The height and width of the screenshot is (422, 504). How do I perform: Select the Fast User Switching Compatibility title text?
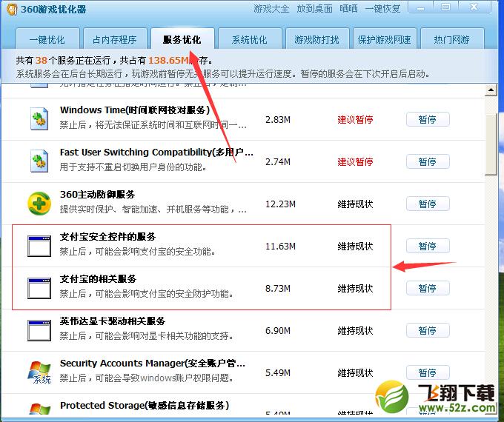(156, 153)
